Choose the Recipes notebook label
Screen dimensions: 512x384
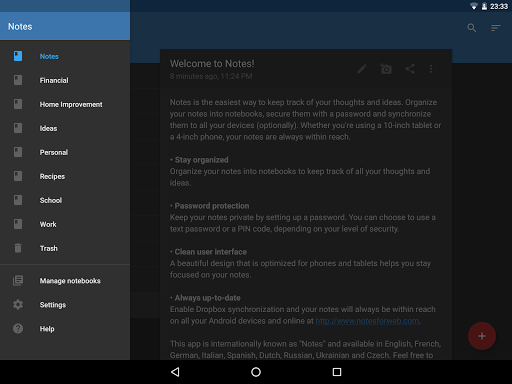pos(52,177)
